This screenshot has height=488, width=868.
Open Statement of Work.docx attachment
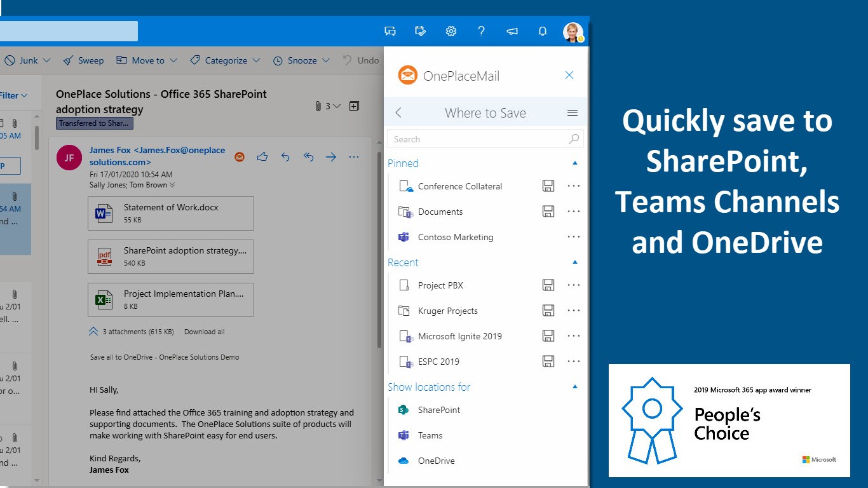[171, 213]
